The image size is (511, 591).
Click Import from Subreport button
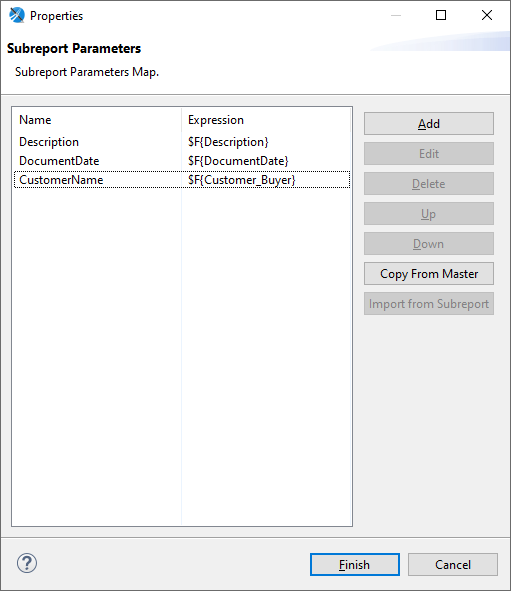coord(428,303)
